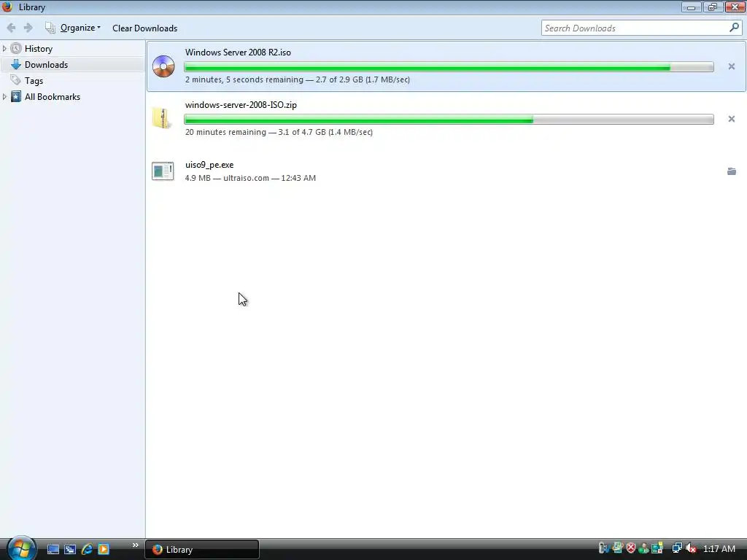
Task: Click Clear Downloads
Action: (x=145, y=28)
